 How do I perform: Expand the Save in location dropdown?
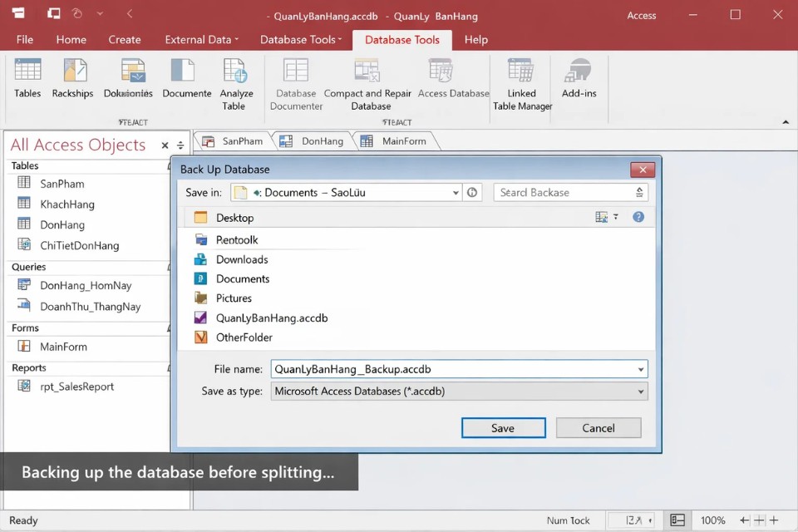pos(456,193)
